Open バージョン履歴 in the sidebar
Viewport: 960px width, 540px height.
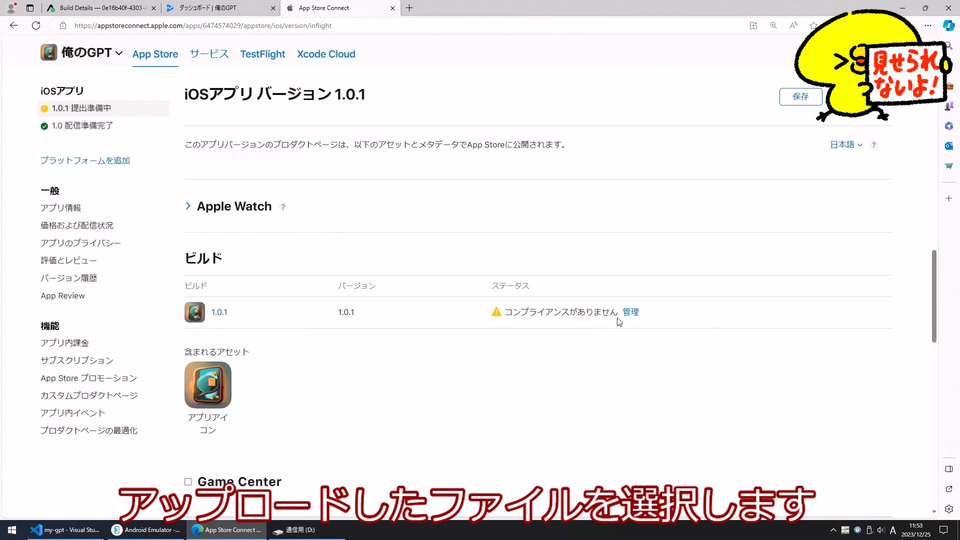click(x=69, y=278)
